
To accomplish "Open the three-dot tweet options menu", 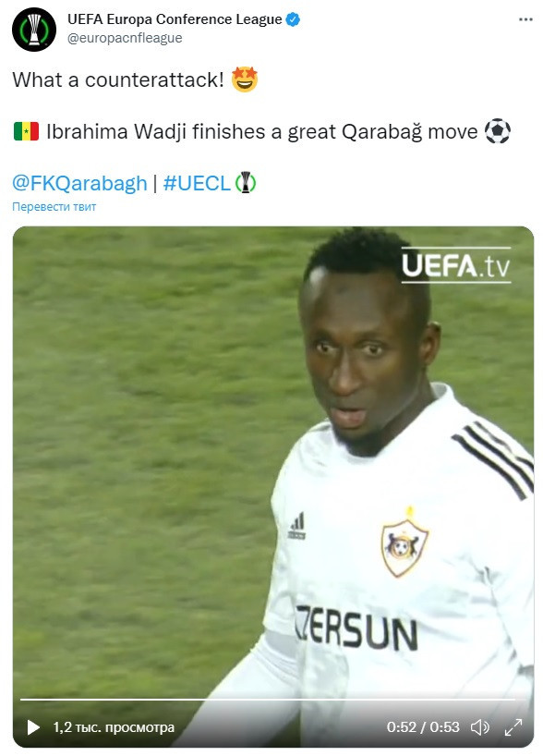I will click(x=525, y=19).
